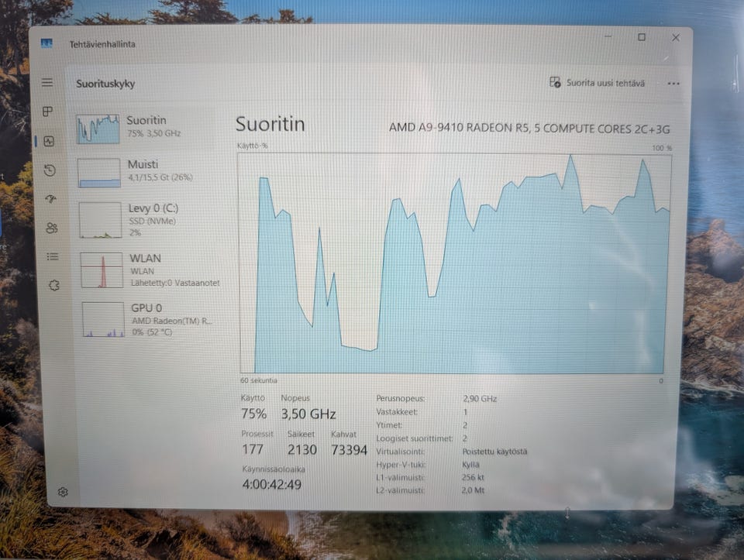The width and height of the screenshot is (744, 560).
Task: Click the Suoritin mini graph thumbnail
Action: point(98,129)
